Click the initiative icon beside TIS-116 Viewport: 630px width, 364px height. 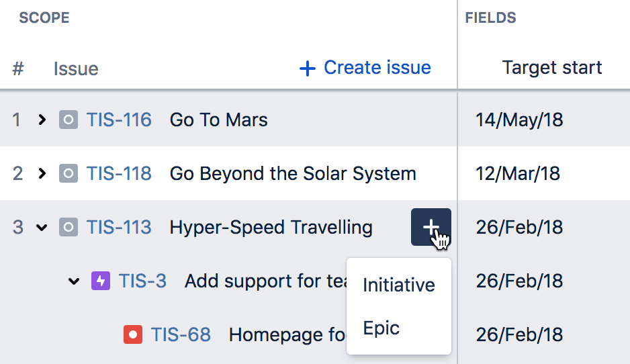(x=69, y=120)
